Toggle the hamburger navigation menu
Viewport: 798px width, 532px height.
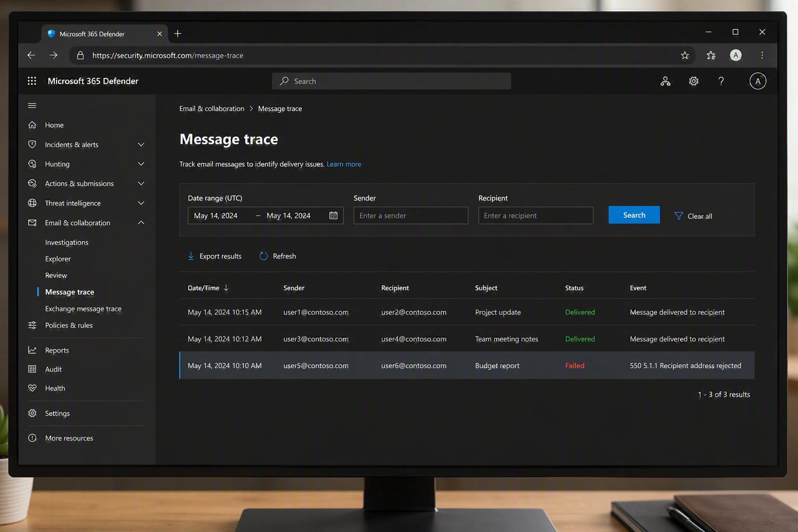pyautogui.click(x=32, y=105)
